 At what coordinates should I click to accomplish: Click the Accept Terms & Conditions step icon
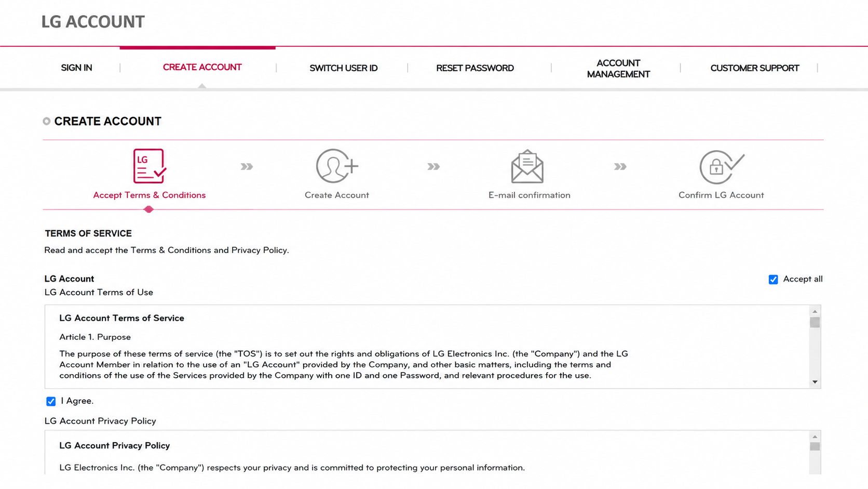pos(150,166)
